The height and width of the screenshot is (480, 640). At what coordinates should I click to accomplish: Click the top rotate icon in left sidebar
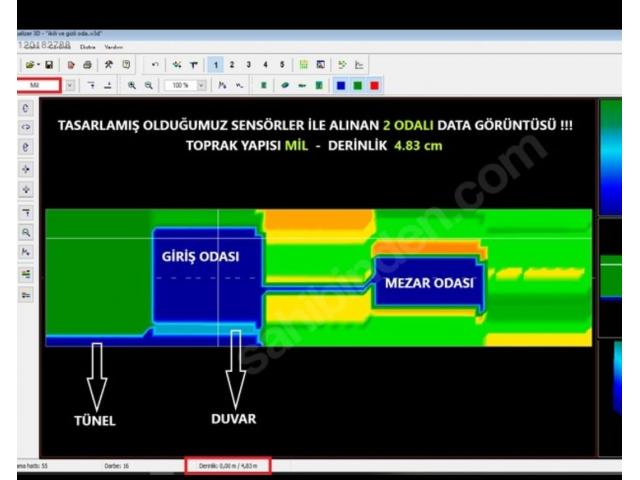click(x=26, y=109)
